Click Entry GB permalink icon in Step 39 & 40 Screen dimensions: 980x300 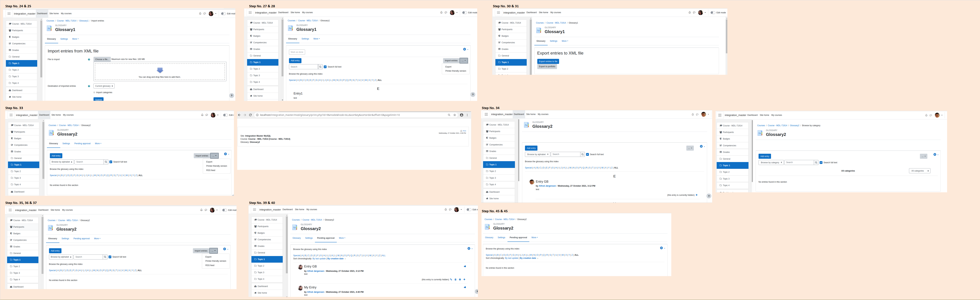451,279
